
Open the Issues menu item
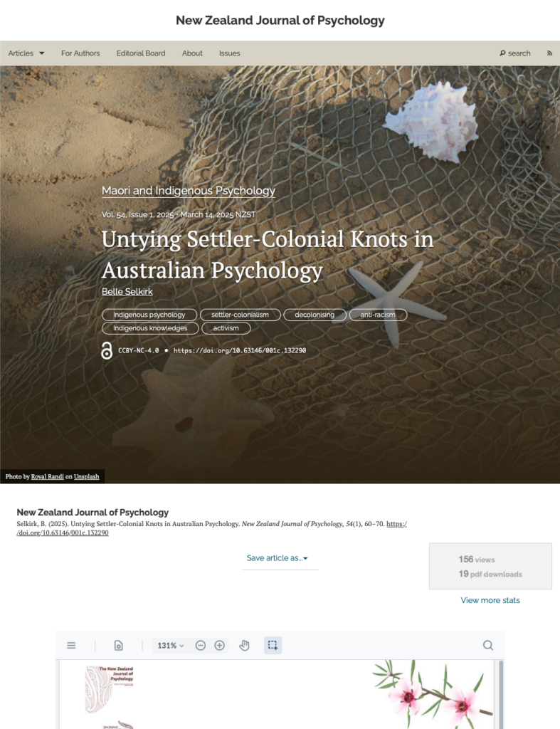click(230, 53)
